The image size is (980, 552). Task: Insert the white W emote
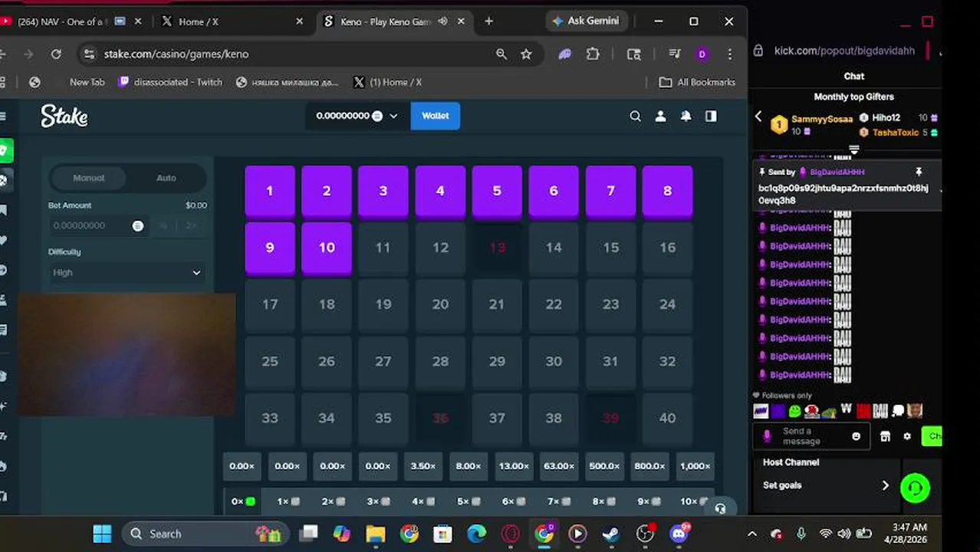[847, 409]
